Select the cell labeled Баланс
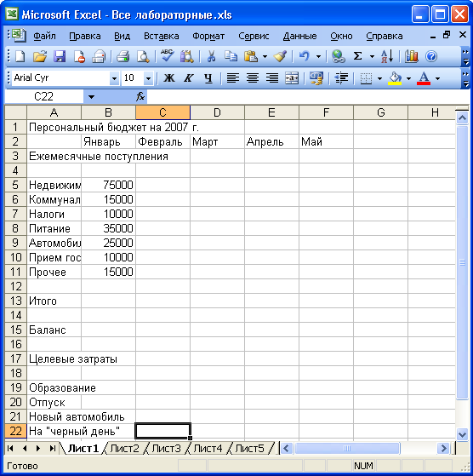 54,330
